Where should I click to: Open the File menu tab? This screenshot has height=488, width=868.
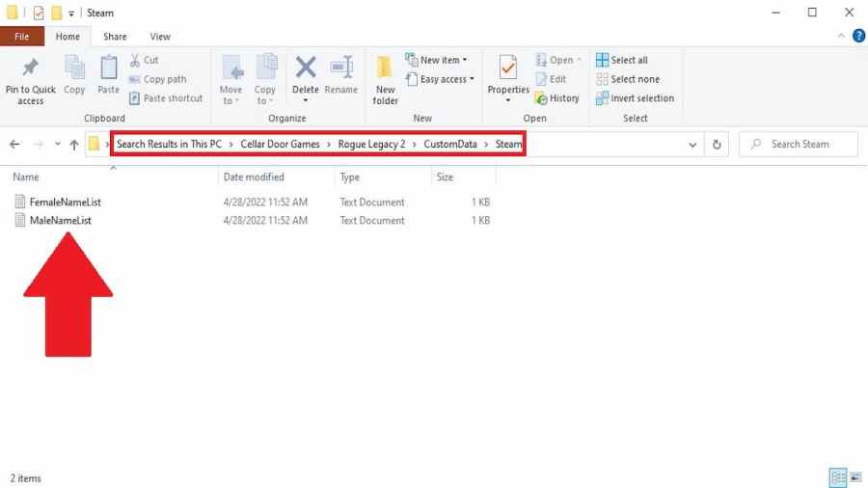point(21,37)
